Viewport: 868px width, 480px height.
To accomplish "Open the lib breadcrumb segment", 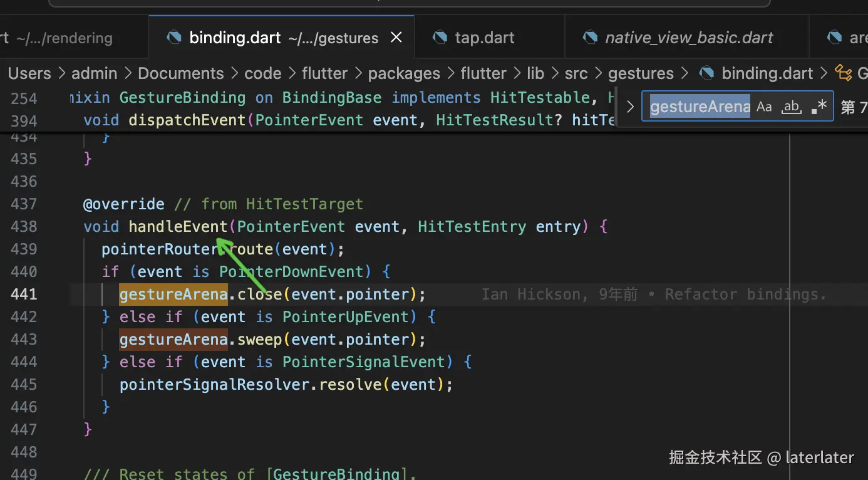I will pos(535,73).
